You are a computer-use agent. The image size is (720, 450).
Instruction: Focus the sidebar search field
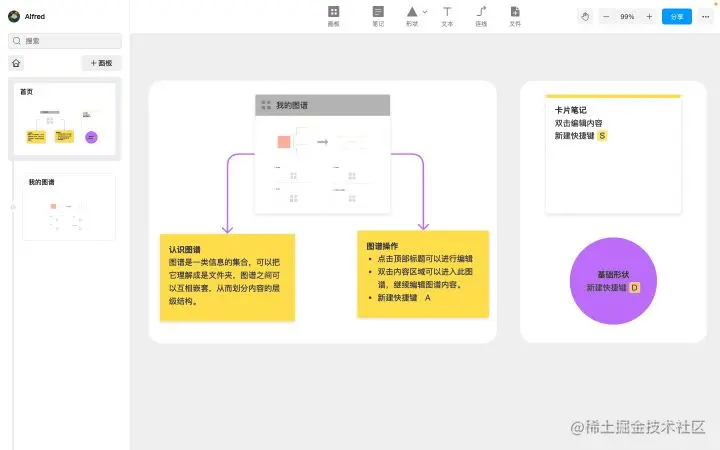pyautogui.click(x=65, y=41)
